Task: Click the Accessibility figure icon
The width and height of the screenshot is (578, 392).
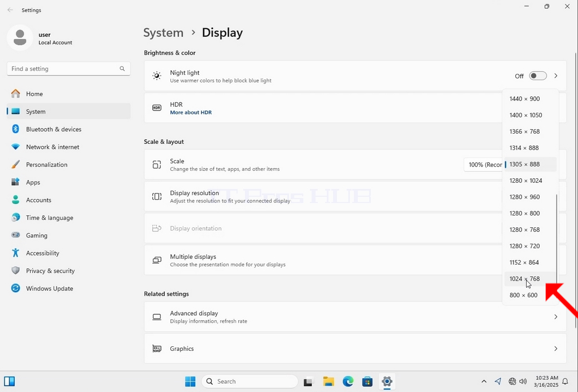Action: pos(15,253)
